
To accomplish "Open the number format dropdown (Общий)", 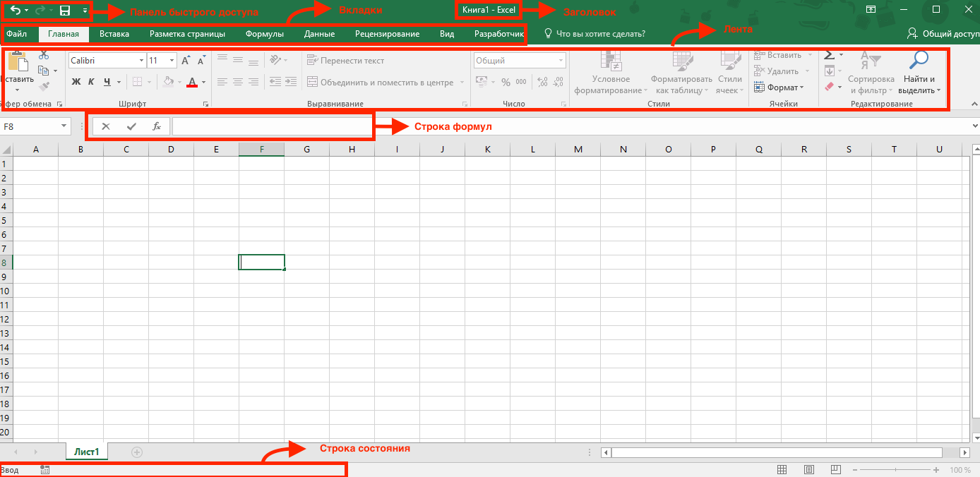I will pyautogui.click(x=561, y=61).
